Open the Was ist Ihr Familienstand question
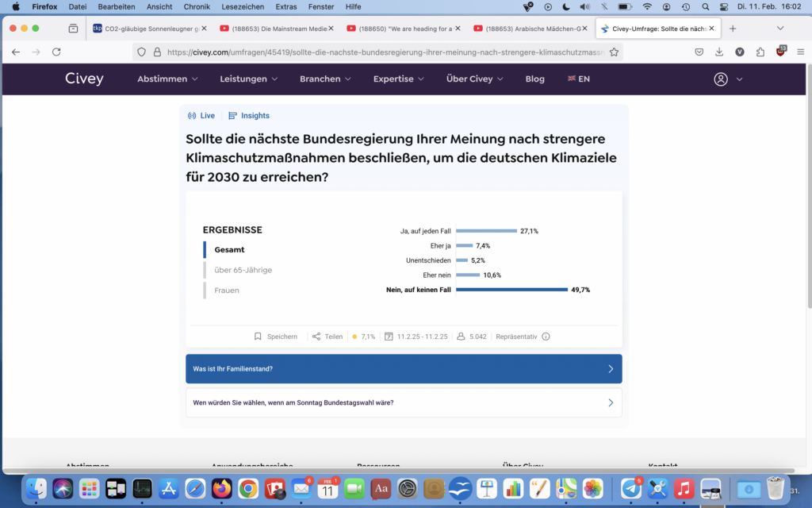 pos(404,369)
